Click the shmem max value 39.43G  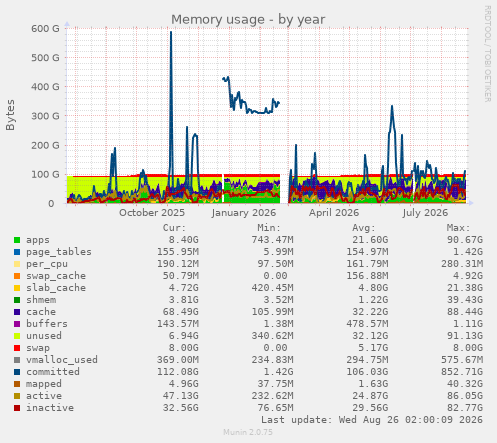coord(465,300)
